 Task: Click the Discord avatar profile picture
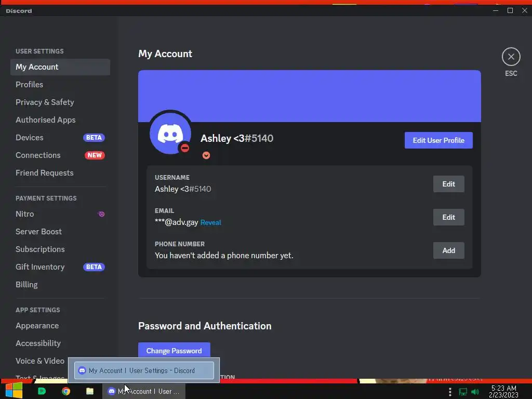[x=170, y=134]
